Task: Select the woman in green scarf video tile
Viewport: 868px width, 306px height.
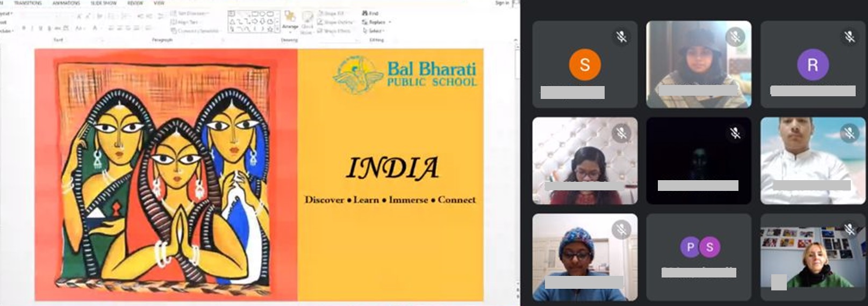Action: pos(813,257)
